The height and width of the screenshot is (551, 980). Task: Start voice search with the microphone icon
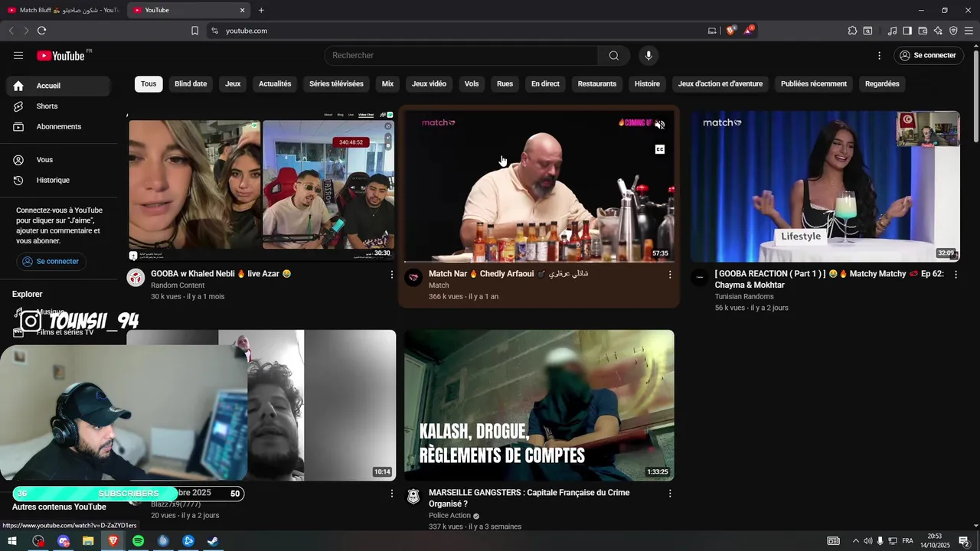tap(648, 55)
